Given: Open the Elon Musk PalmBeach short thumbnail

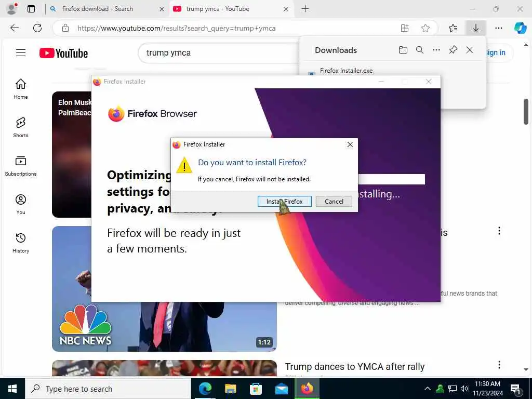Looking at the screenshot, I should (x=72, y=154).
